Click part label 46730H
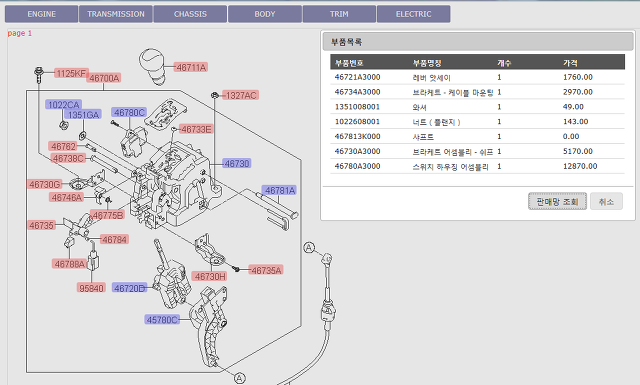The height and width of the screenshot is (385, 640). 210,276
